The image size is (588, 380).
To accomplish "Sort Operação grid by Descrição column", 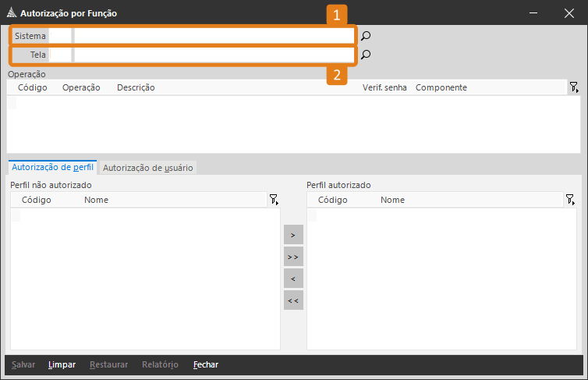I will (x=136, y=87).
